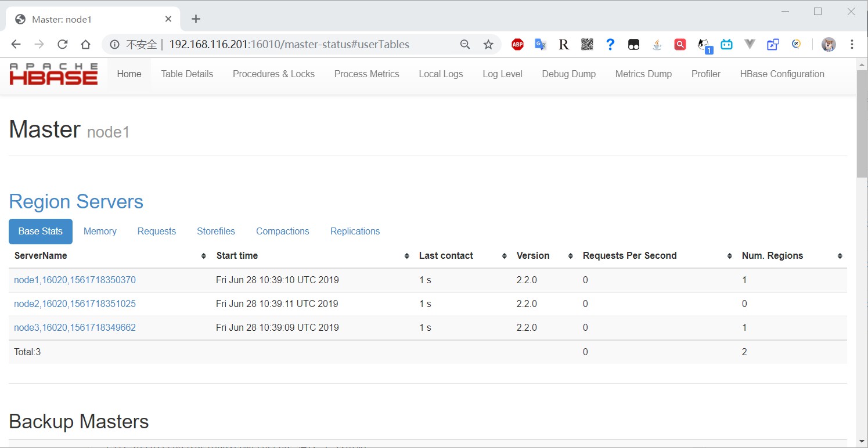This screenshot has width=868, height=448.
Task: Click the Total:3 row label
Action: point(27,352)
